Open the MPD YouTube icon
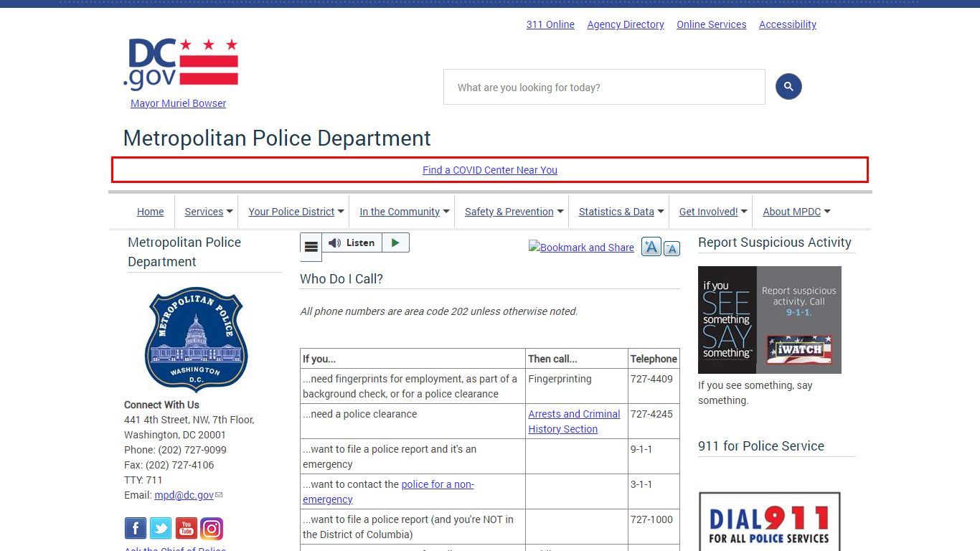980x551 pixels. 186,529
